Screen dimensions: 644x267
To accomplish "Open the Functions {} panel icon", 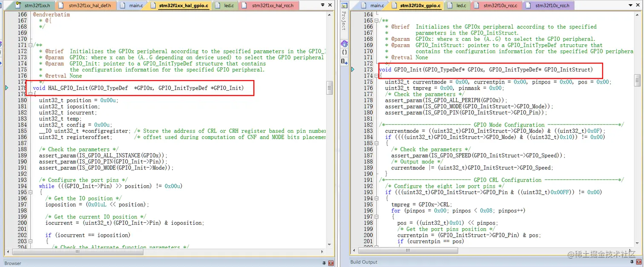I will point(344,52).
